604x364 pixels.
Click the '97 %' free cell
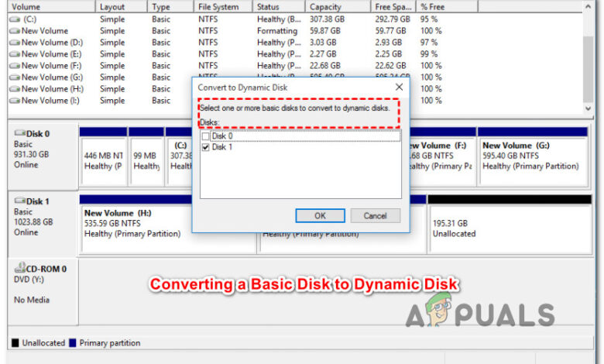tap(429, 43)
